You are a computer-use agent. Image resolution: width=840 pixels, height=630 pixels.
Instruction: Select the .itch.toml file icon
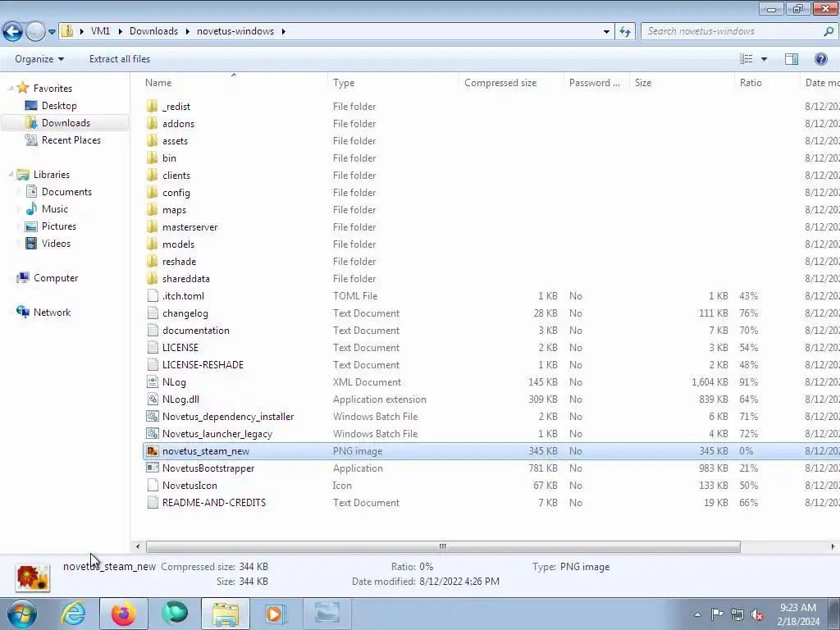click(153, 295)
